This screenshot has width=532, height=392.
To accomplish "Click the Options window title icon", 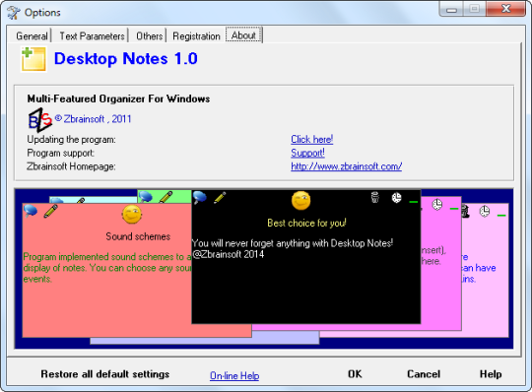I will click(14, 13).
